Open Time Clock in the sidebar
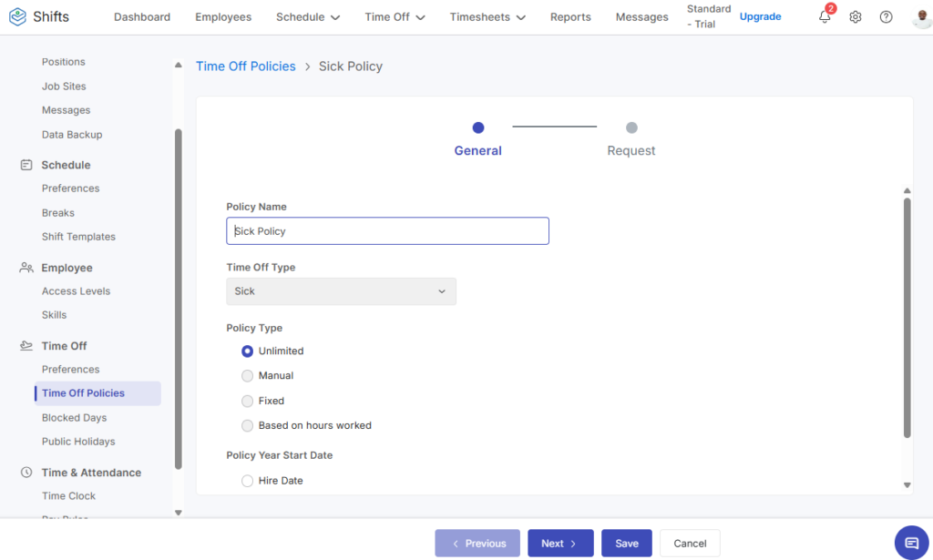Screen dimensions: 933x560 click(x=68, y=495)
